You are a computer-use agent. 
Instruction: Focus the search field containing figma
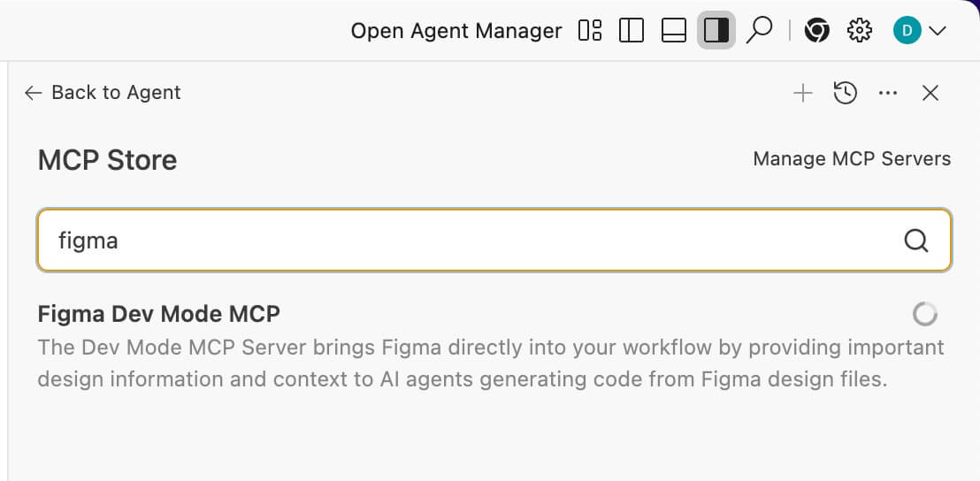coord(460,240)
